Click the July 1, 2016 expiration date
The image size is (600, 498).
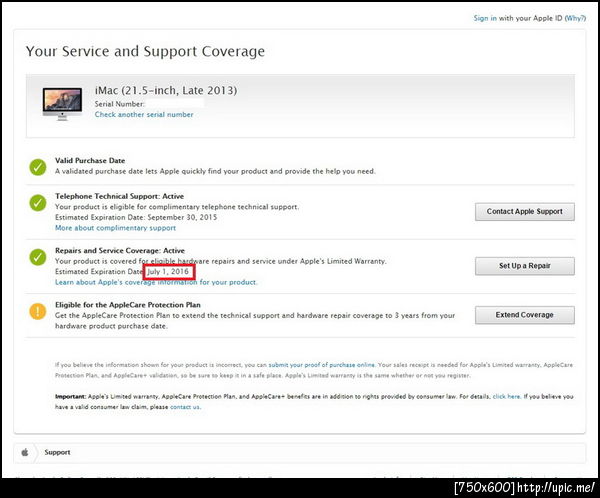(168, 271)
